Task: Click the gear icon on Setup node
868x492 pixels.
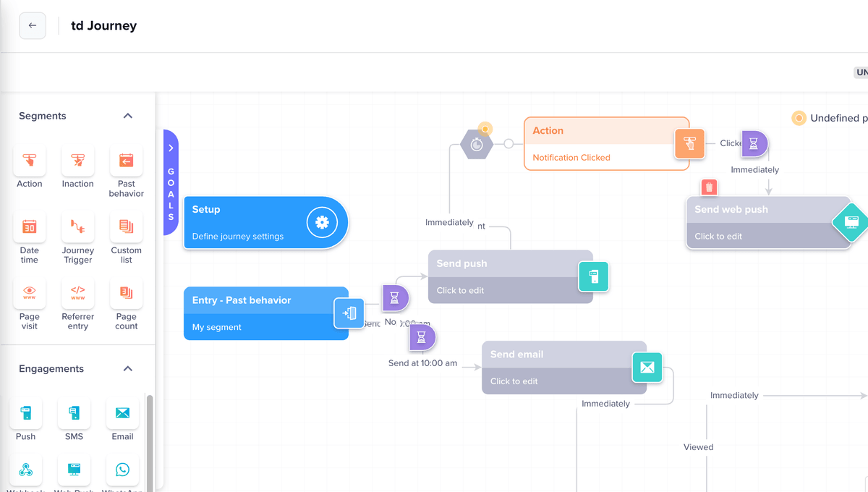Action: coord(322,223)
